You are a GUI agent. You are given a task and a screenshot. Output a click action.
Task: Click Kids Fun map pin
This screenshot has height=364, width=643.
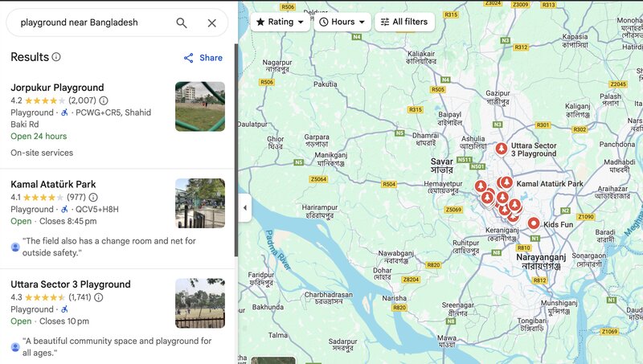[x=534, y=223]
